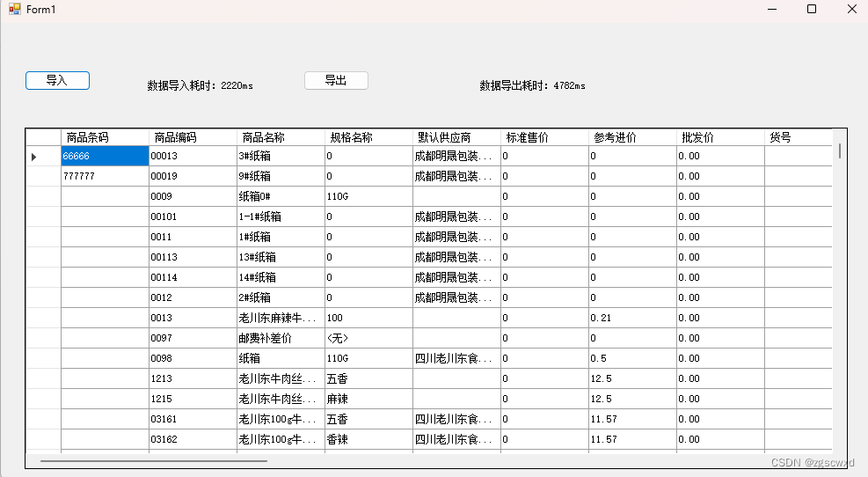
Task: Select product code cell 0012
Action: click(x=193, y=297)
